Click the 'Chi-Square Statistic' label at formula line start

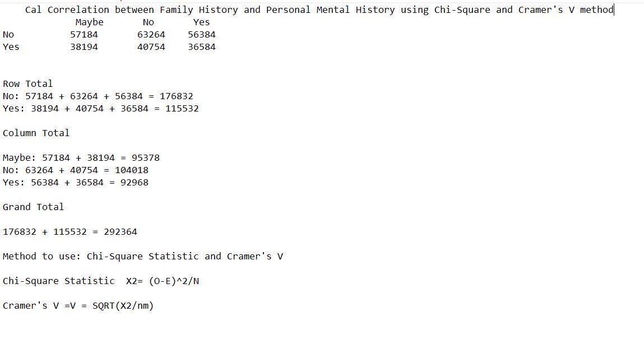pos(59,281)
